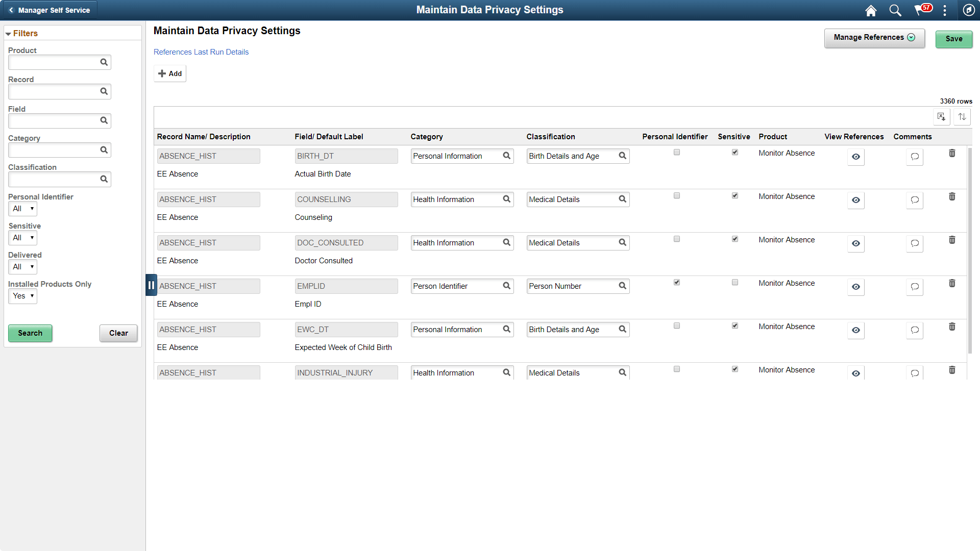Image resolution: width=980 pixels, height=551 pixels.
Task: Uncheck Sensitive for the INDUSTRIAL_INJURY row
Action: click(735, 369)
